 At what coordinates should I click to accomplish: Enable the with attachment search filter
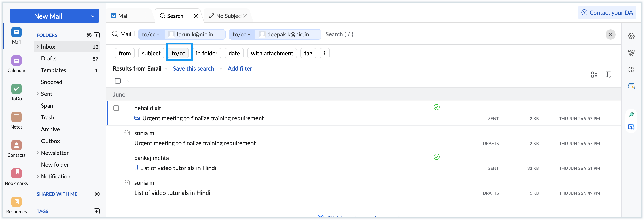pos(272,53)
